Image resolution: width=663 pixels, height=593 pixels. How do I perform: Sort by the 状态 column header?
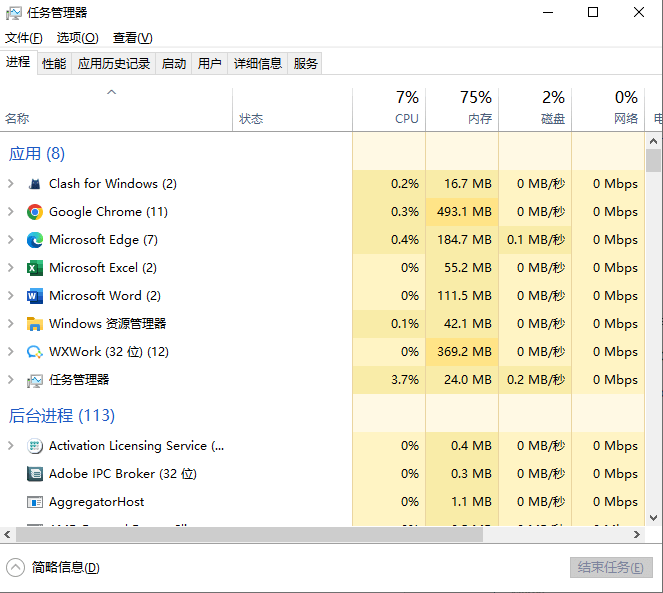292,110
